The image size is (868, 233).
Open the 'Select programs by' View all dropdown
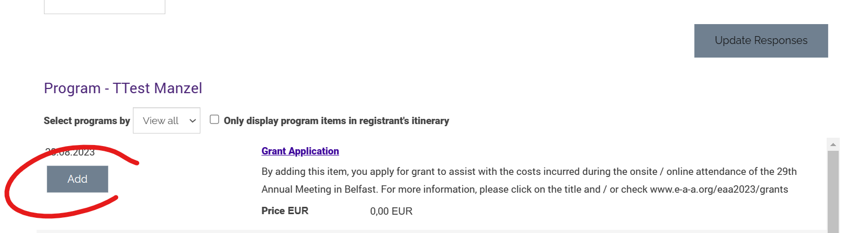[x=166, y=120]
